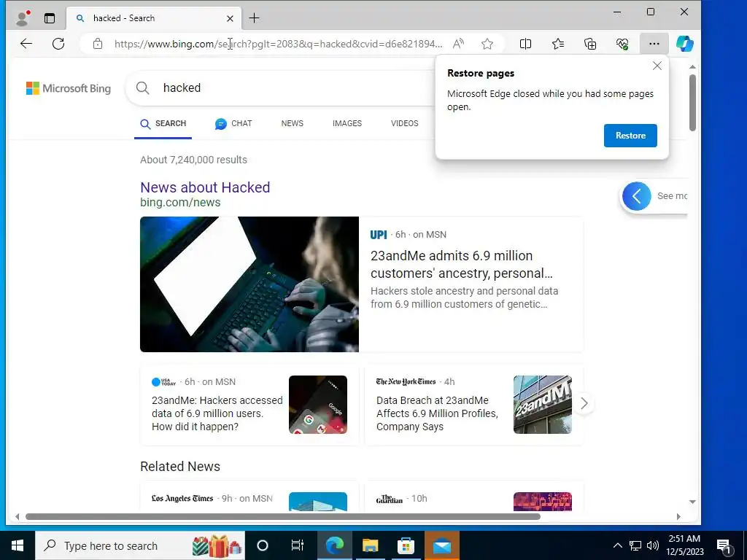The image size is (747, 560).
Task: Open '23andMe admits 6.9 million' headline
Action: [461, 264]
